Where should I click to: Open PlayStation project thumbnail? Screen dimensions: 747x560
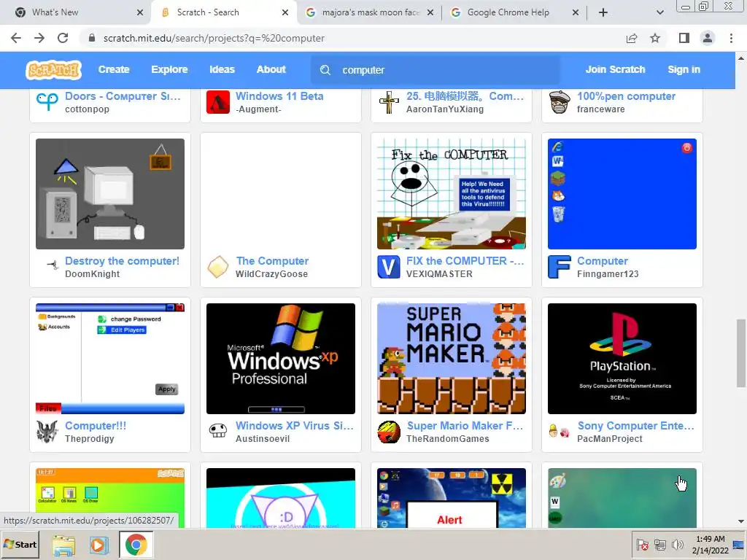point(622,359)
